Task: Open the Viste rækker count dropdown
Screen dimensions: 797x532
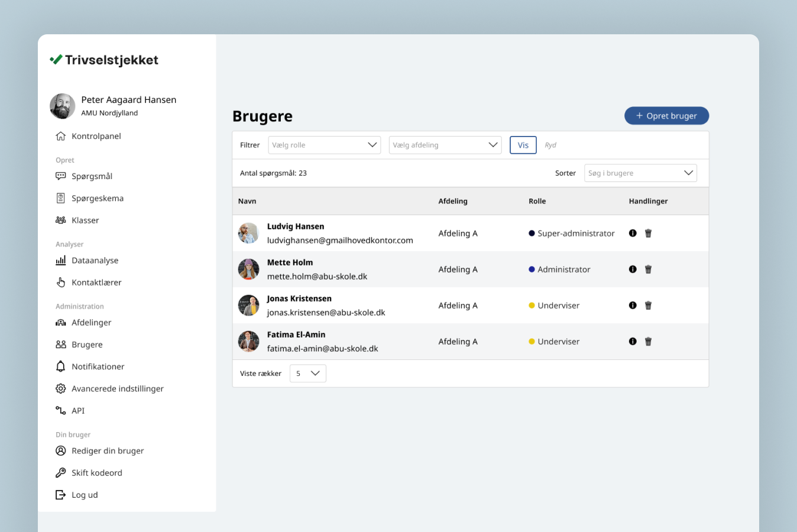Action: [x=307, y=374]
